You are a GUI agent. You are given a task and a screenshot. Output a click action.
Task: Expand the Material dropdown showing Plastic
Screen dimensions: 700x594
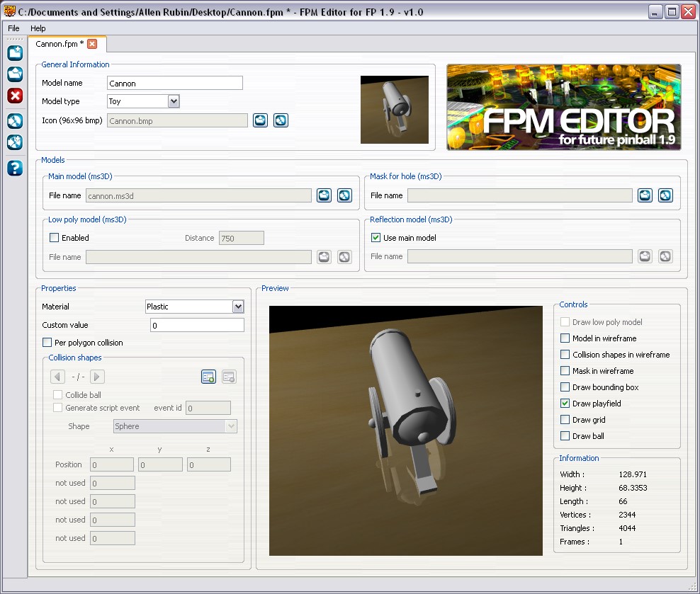[238, 307]
